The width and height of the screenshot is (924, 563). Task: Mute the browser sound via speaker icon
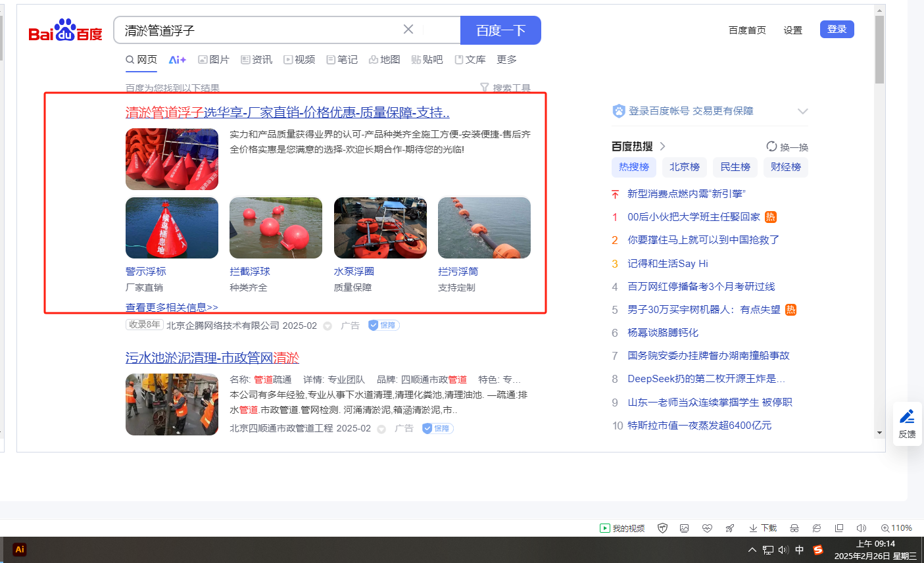pos(862,528)
